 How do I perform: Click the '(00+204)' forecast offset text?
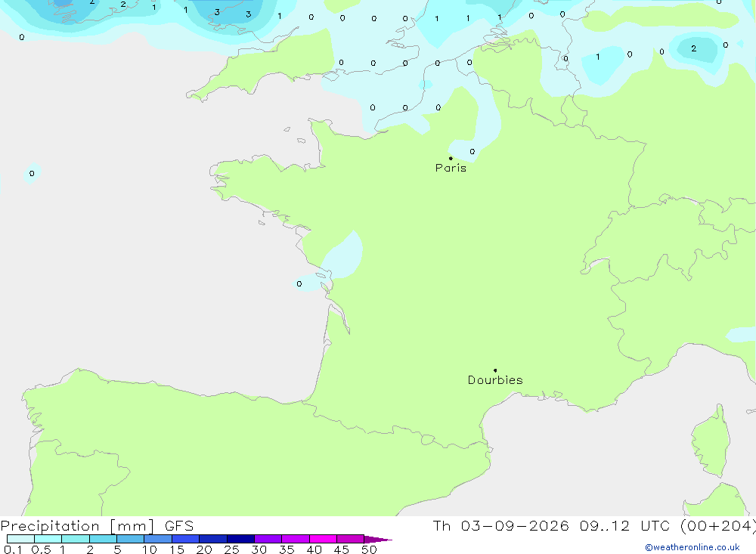[x=717, y=526]
